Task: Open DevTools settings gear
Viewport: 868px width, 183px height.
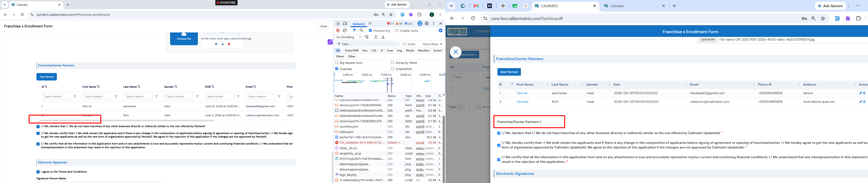Action: [x=427, y=24]
